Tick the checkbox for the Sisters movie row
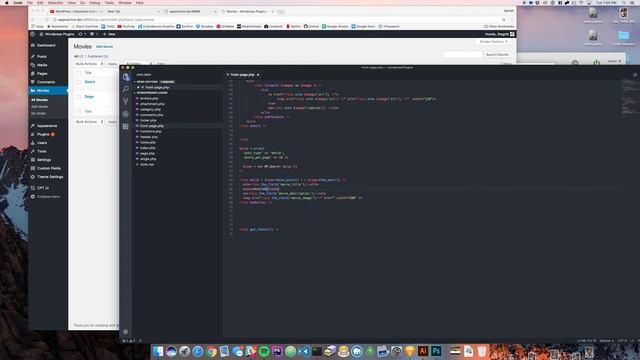This screenshot has height=360, width=640. point(78,82)
